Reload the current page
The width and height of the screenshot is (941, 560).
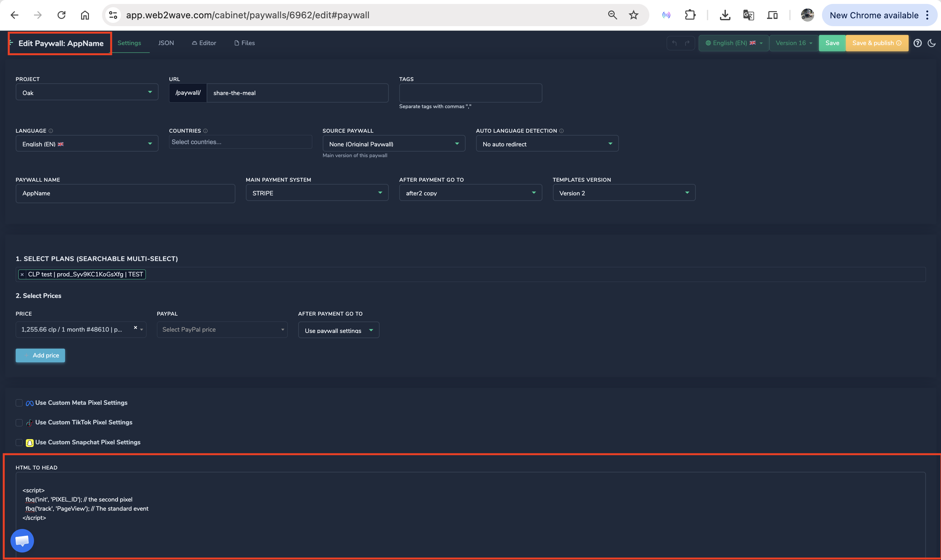61,15
